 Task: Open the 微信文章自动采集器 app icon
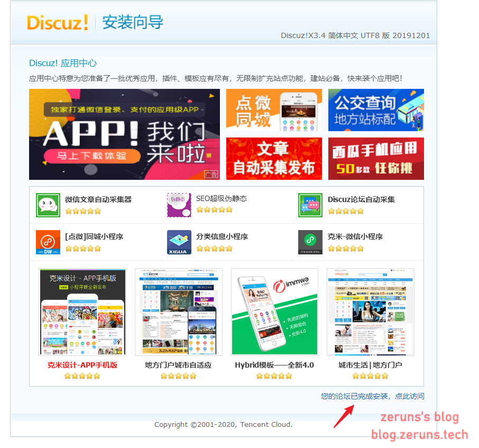point(48,205)
